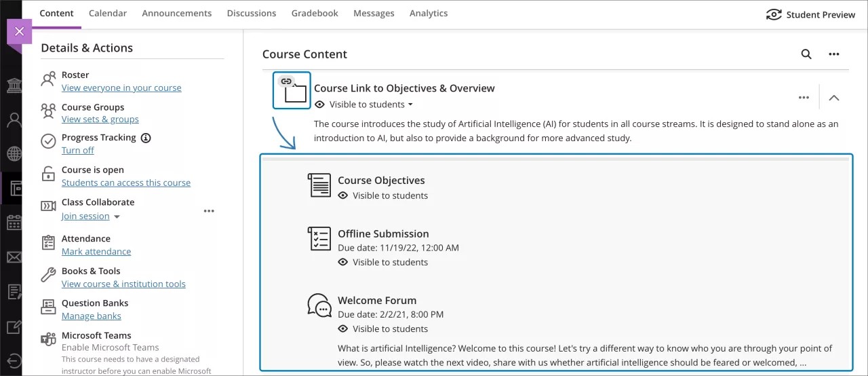The height and width of the screenshot is (376, 868).
Task: Click the Student Preview icon
Action: click(x=774, y=14)
